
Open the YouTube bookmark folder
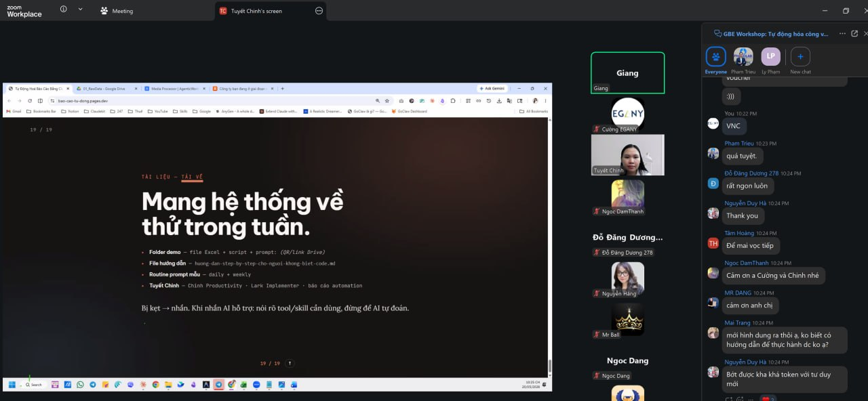point(157,111)
